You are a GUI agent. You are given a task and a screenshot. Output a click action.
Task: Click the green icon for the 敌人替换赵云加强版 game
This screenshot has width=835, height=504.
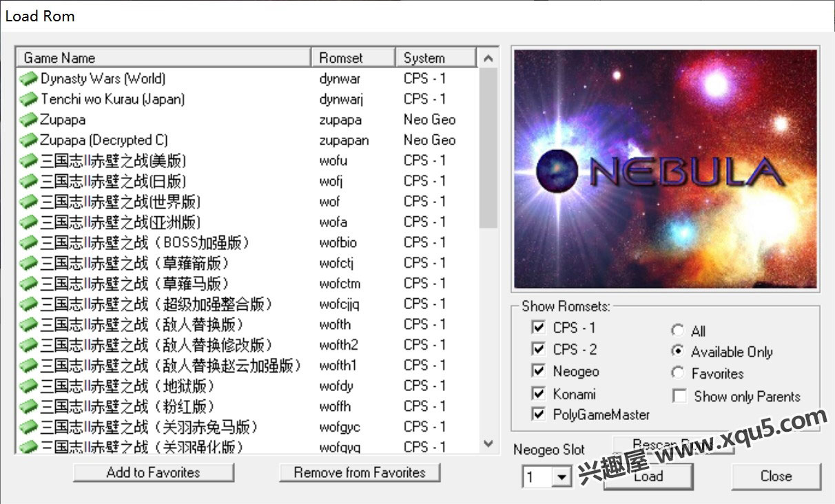[28, 366]
